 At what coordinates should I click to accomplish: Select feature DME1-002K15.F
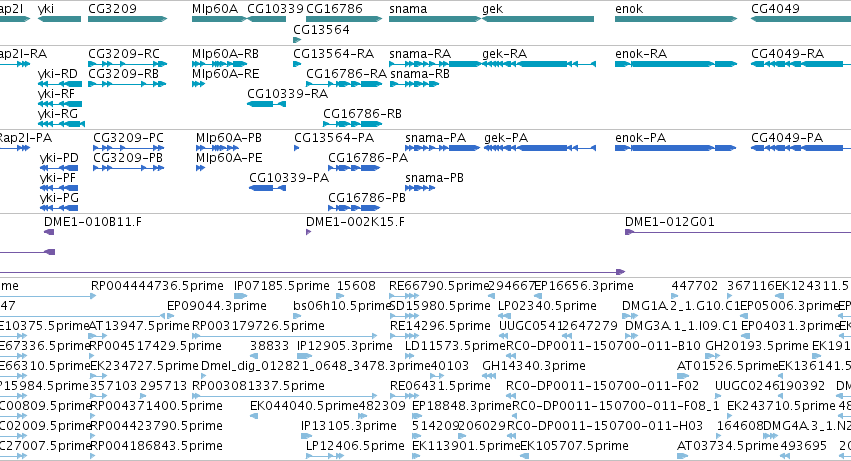coord(355,222)
